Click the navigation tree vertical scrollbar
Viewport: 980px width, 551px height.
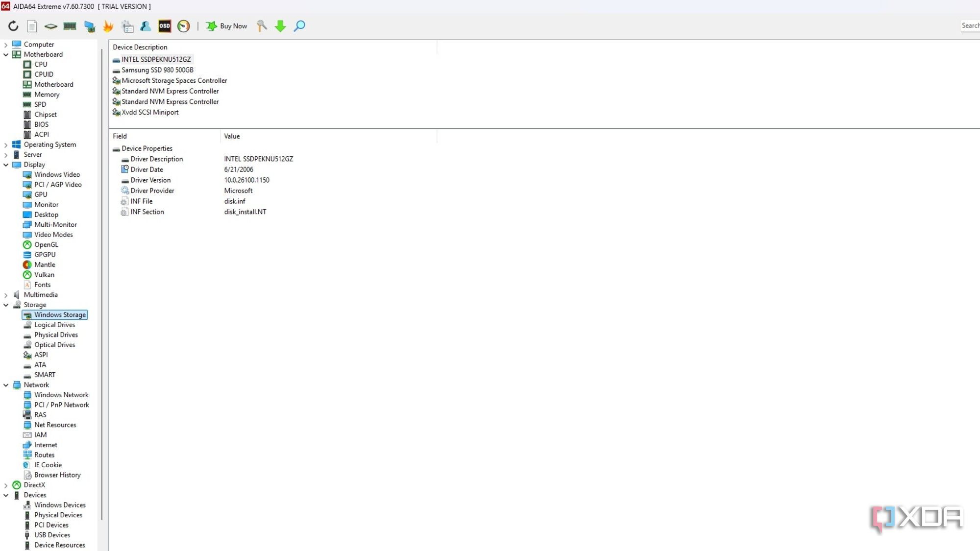coord(101,284)
